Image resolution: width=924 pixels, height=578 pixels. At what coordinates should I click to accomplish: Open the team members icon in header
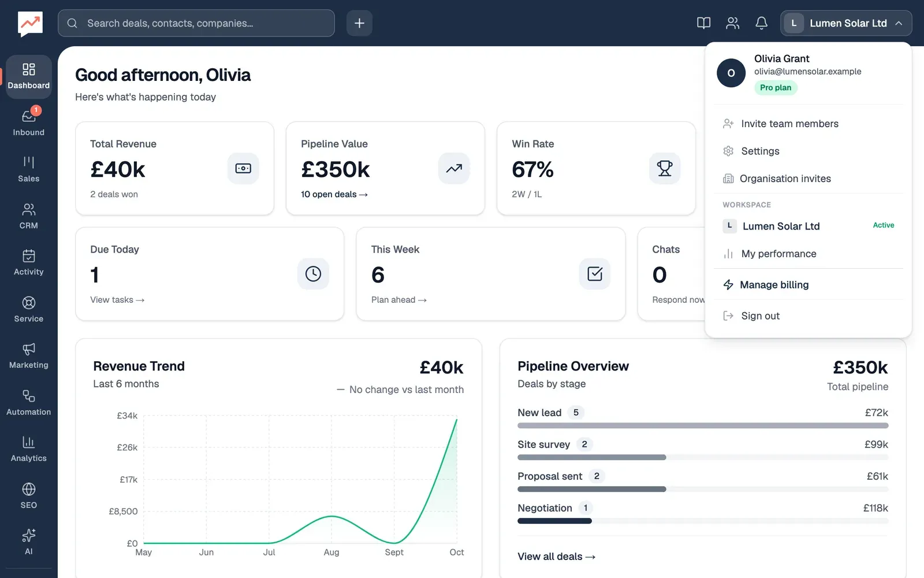(732, 23)
